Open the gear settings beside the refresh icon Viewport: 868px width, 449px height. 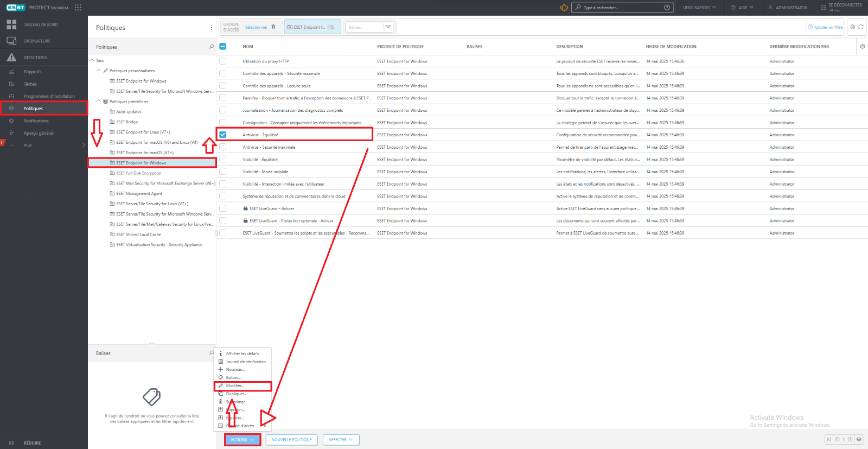(x=853, y=27)
